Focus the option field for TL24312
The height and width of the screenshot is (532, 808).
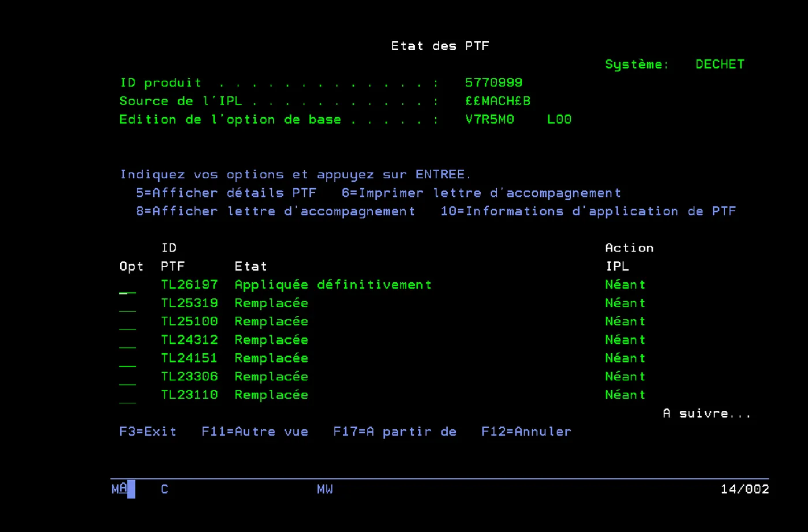[x=128, y=340]
